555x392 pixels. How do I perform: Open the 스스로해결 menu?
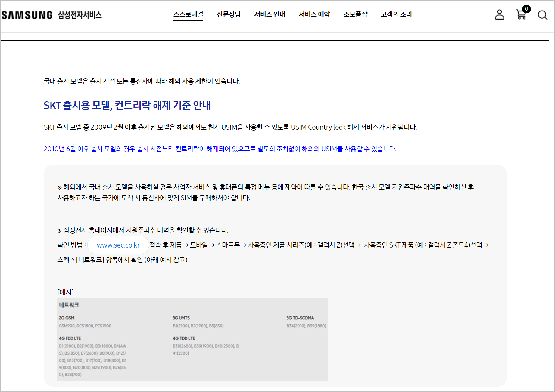(188, 14)
